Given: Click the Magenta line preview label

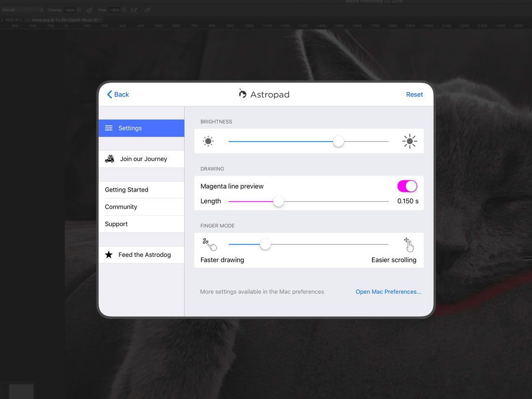Looking at the screenshot, I should (232, 186).
